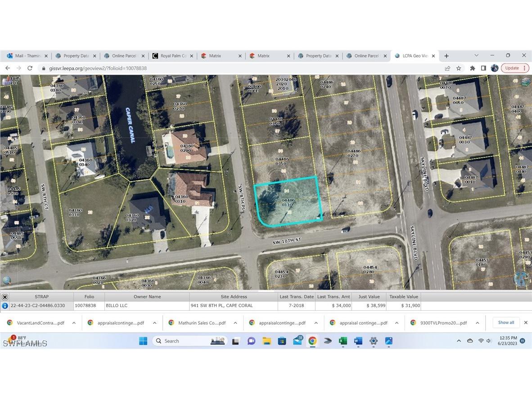
Task: Open the Chrome extensions puzzle icon
Action: pos(472,68)
